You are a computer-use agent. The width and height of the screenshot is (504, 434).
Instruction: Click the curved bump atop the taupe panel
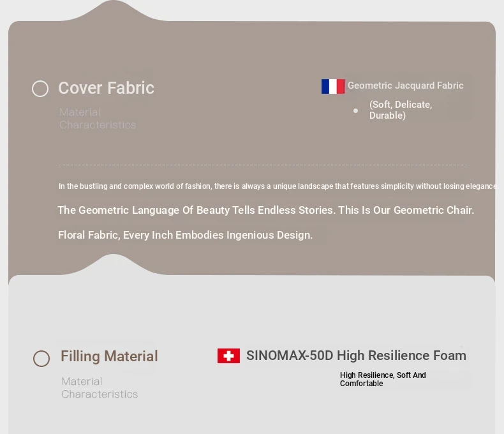tap(113, 11)
